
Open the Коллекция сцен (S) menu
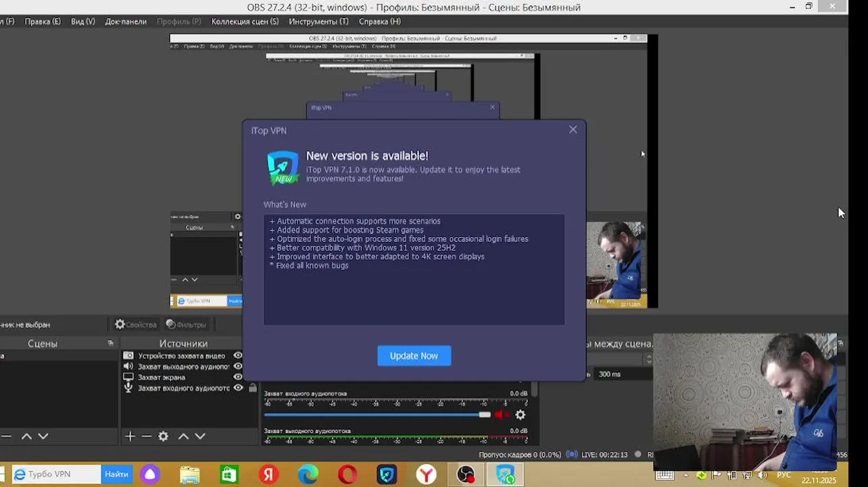(x=245, y=22)
